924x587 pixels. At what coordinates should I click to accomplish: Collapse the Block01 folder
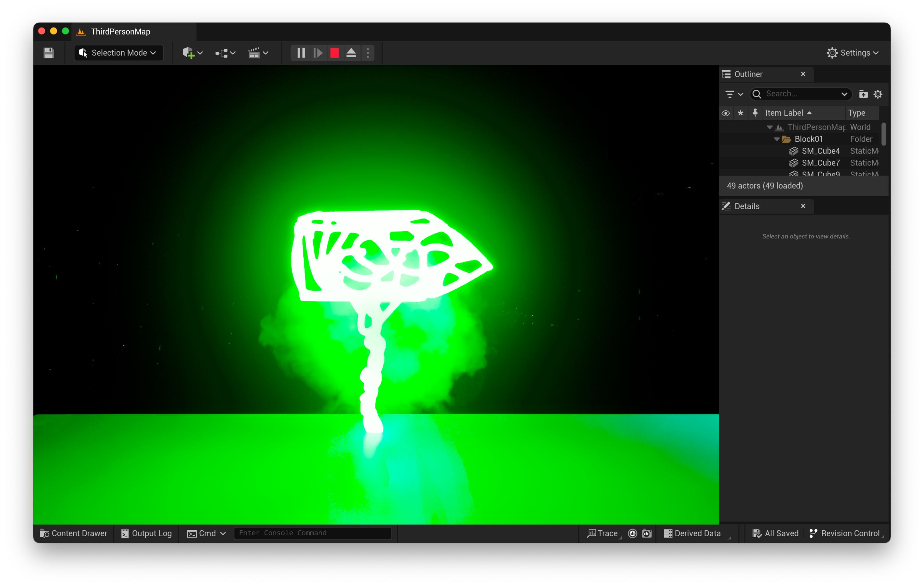[777, 139]
